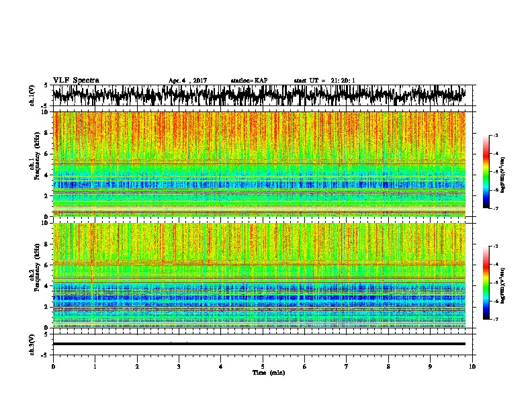Click the ch.2 spectrogram color scale bar
532x411 pixels.
[486, 283]
